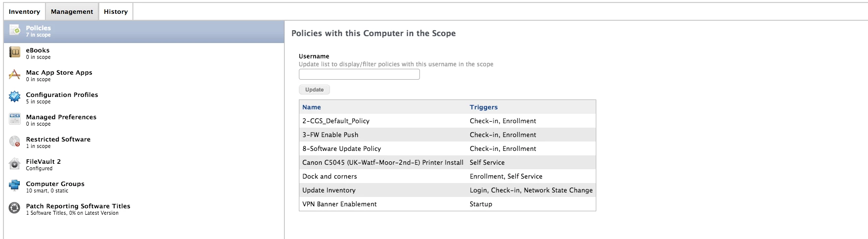The height and width of the screenshot is (239, 868).
Task: Select the Mac App Store Apps icon
Action: [15, 75]
